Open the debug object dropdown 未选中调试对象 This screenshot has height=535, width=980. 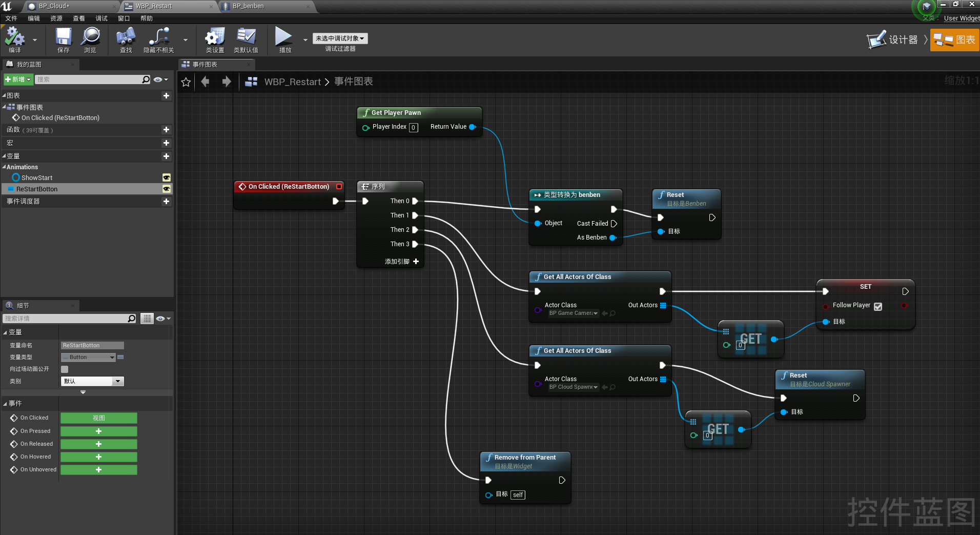[x=340, y=38]
